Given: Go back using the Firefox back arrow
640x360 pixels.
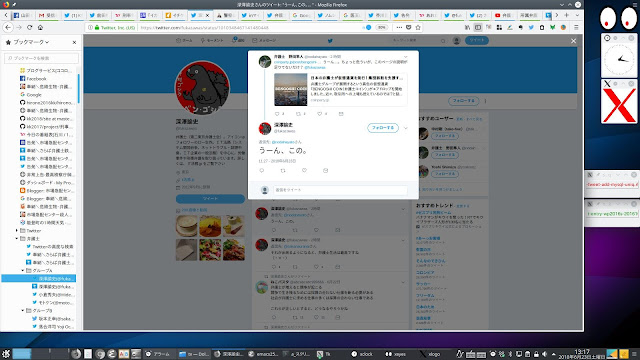Looking at the screenshot, I should coord(8,27).
